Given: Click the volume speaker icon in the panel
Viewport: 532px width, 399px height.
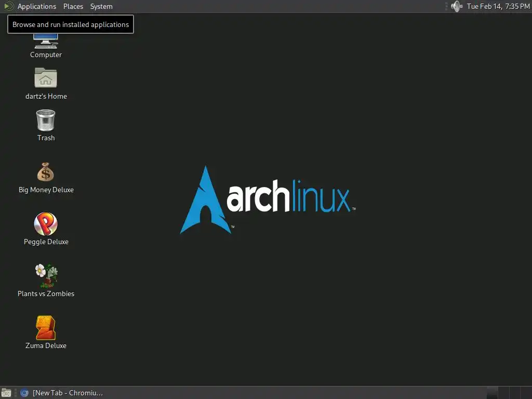Looking at the screenshot, I should pos(457,6).
